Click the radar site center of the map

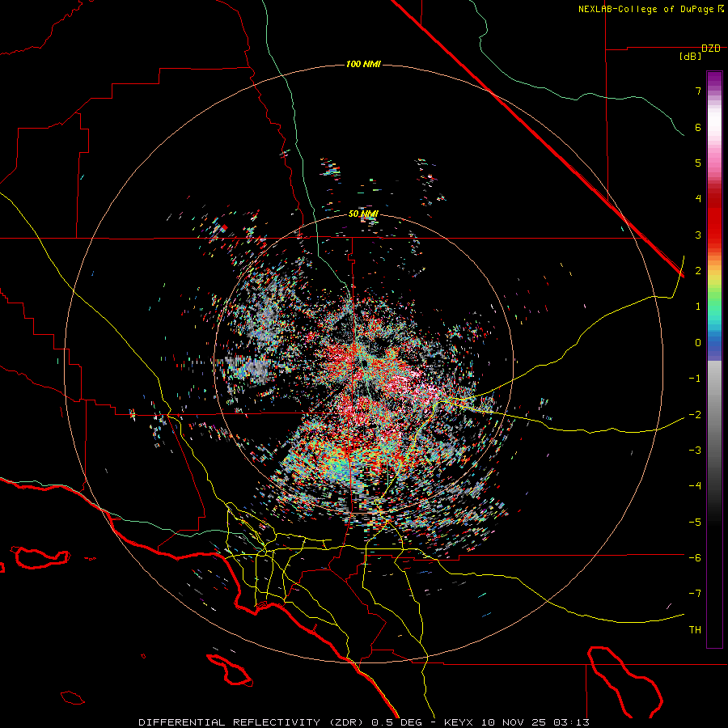point(364,362)
